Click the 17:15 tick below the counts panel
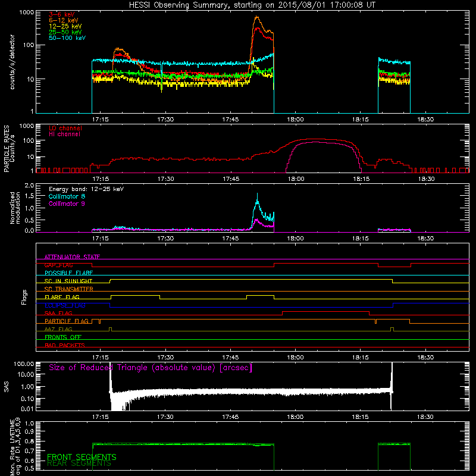The width and height of the screenshot is (476, 476). [x=100, y=120]
